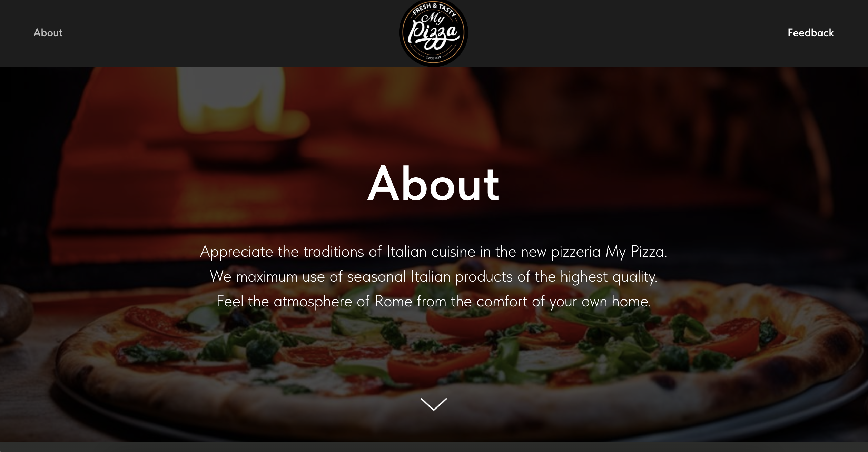The width and height of the screenshot is (868, 452).
Task: Click the large About hero heading
Action: coord(434,183)
